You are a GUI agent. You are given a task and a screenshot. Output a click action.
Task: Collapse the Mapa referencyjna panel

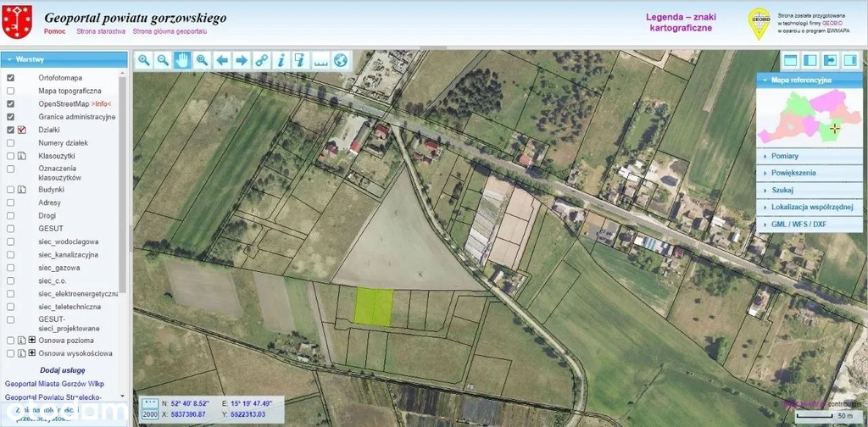pos(810,80)
